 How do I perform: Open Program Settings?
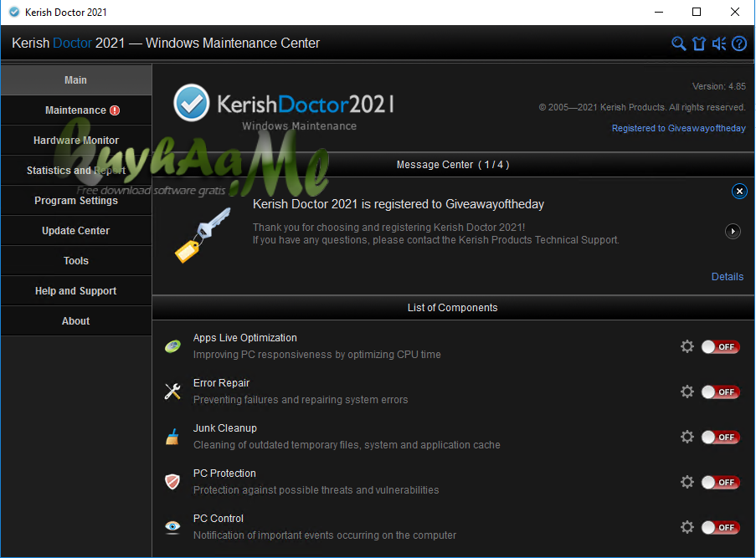76,201
